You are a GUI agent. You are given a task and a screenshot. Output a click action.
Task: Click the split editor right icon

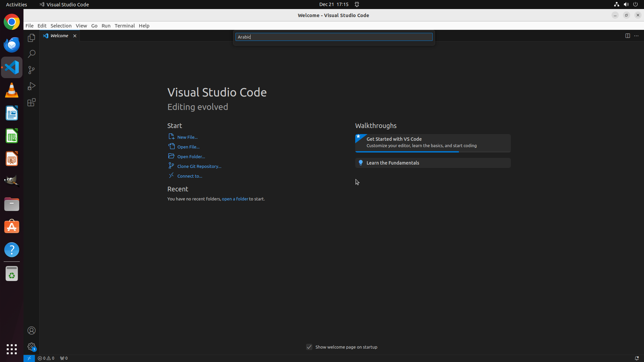tap(628, 36)
